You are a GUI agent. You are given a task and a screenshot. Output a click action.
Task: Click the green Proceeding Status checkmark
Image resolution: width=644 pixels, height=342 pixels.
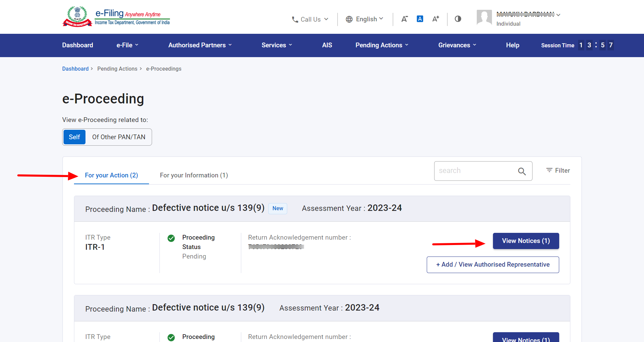171,238
